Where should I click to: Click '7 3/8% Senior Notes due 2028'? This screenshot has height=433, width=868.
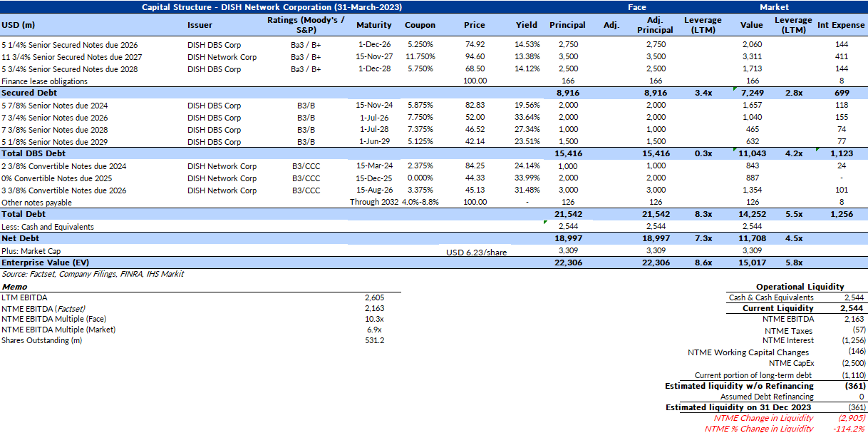55,130
